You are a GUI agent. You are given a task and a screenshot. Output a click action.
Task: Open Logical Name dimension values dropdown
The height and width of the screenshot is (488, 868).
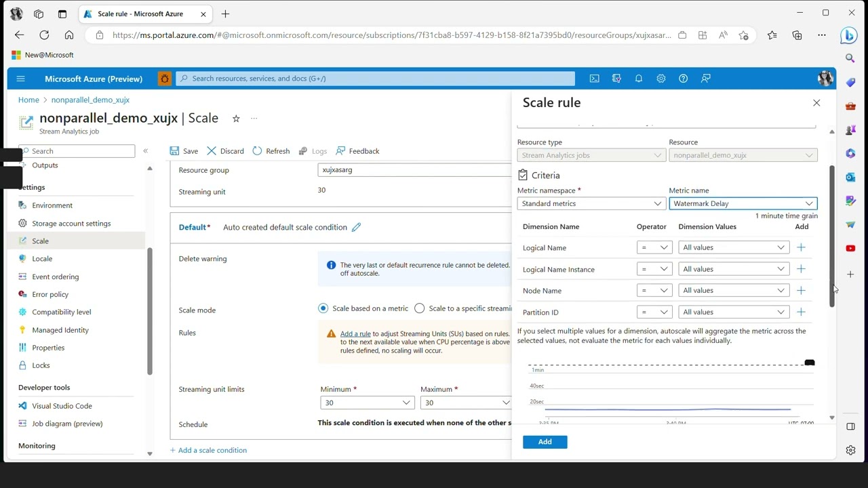coord(734,247)
